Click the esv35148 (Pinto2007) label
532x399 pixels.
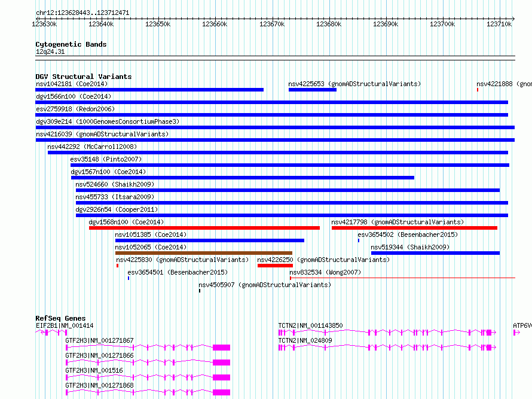click(x=106, y=159)
